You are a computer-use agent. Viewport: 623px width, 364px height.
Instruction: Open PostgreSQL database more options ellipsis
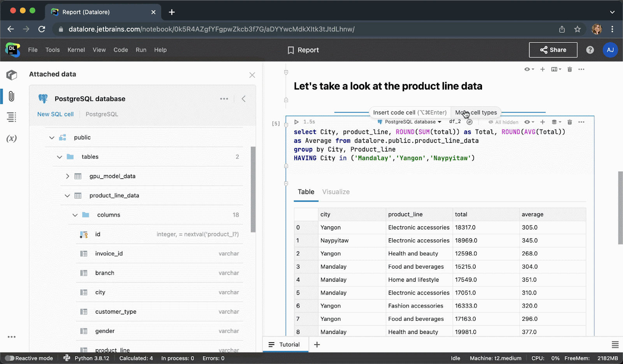(x=224, y=99)
